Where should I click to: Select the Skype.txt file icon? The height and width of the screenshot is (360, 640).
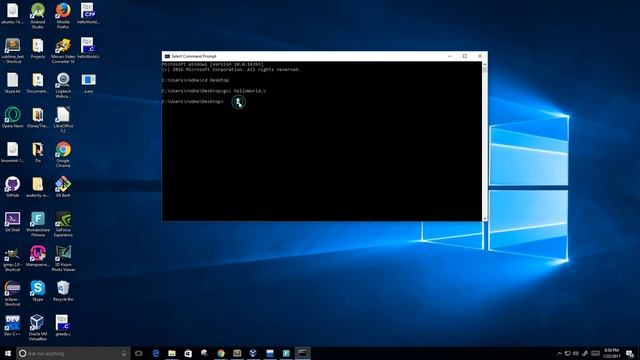tap(13, 83)
